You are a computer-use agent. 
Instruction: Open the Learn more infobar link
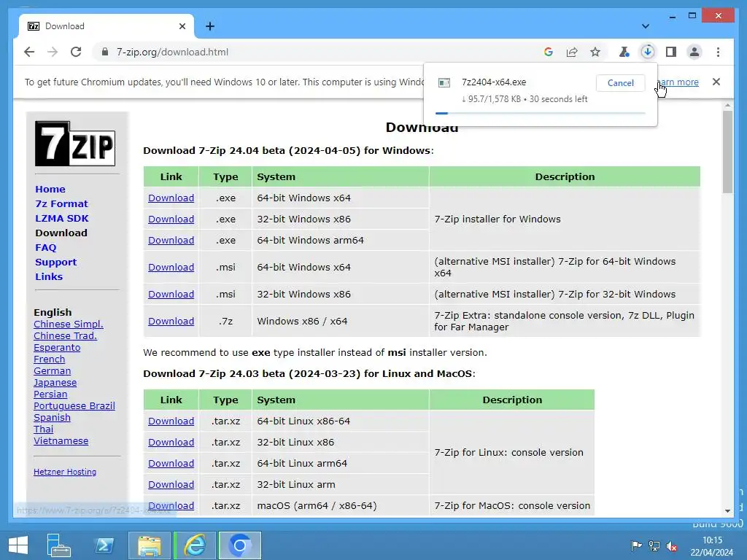[678, 82]
